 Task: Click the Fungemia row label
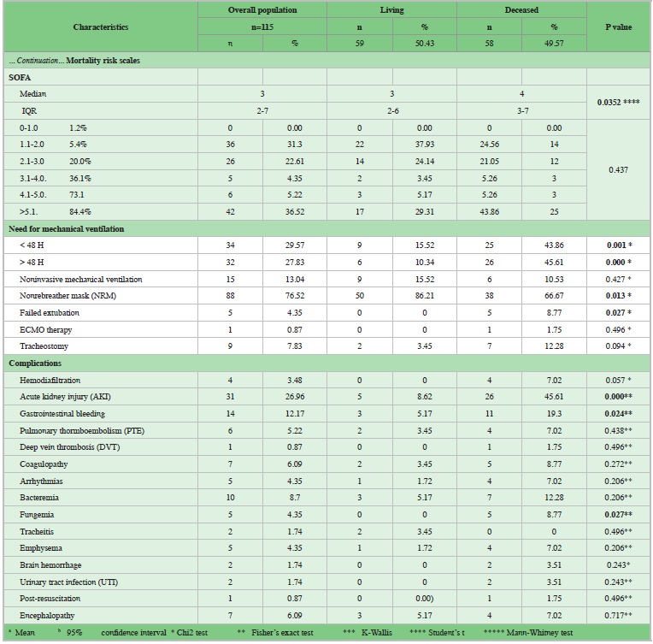[38, 514]
